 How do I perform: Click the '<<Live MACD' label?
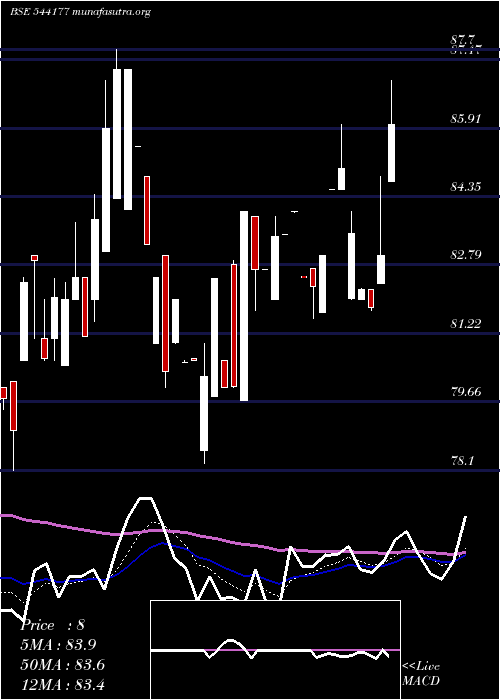tap(421, 674)
